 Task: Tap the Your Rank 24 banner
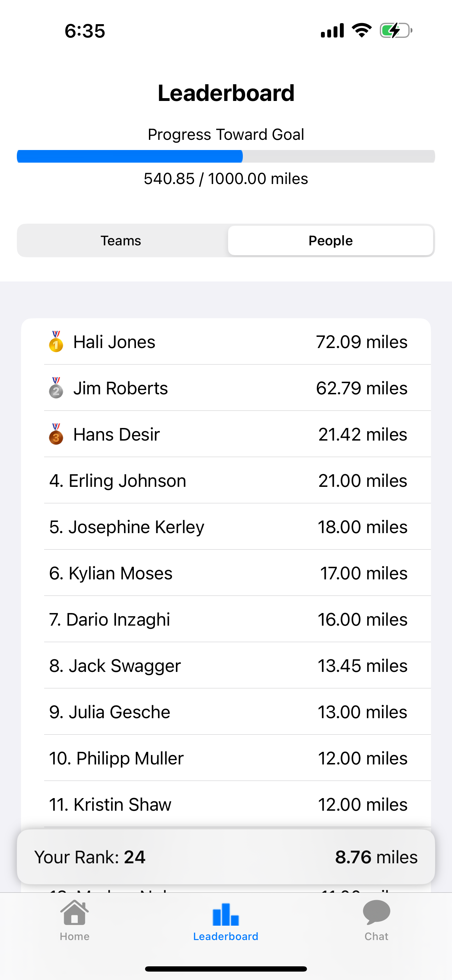tap(226, 857)
